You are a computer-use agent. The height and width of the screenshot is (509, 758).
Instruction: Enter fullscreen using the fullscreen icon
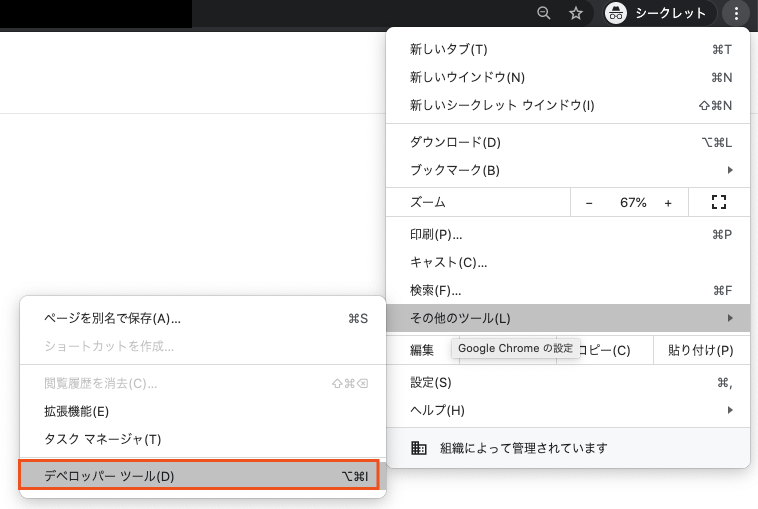pos(719,202)
